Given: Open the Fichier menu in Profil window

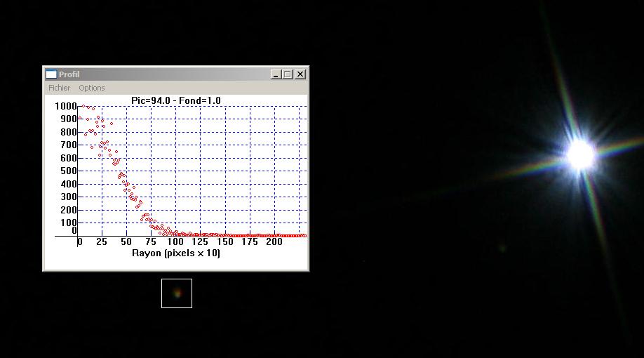Looking at the screenshot, I should coord(59,88).
